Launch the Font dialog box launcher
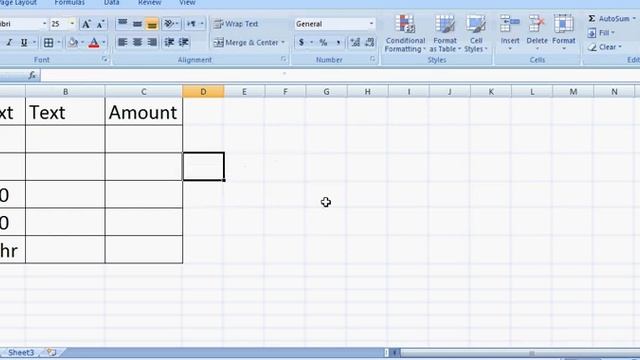The height and width of the screenshot is (360, 640). [x=105, y=60]
